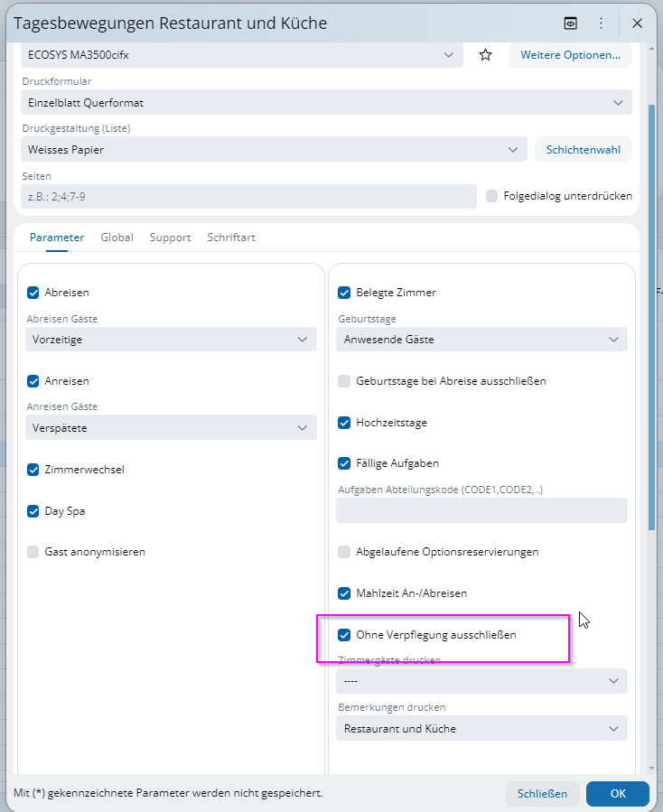
Task: Expand the Weisses Papier Druckgestaltung dropdown
Action: [274, 150]
